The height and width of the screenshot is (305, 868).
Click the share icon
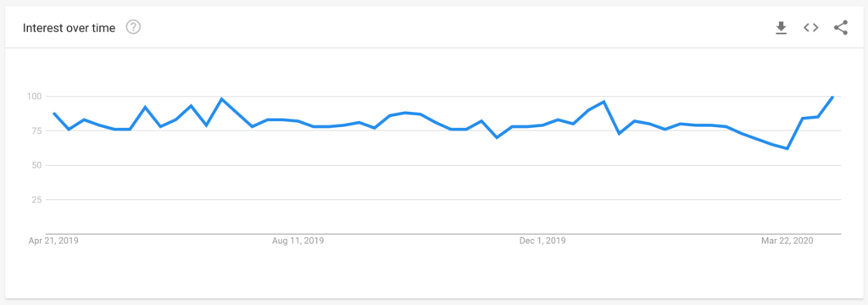pos(841,28)
